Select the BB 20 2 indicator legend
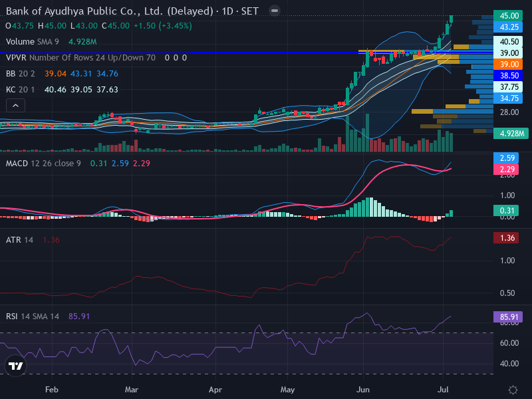The width and height of the screenshot is (532, 399). pyautogui.click(x=21, y=74)
